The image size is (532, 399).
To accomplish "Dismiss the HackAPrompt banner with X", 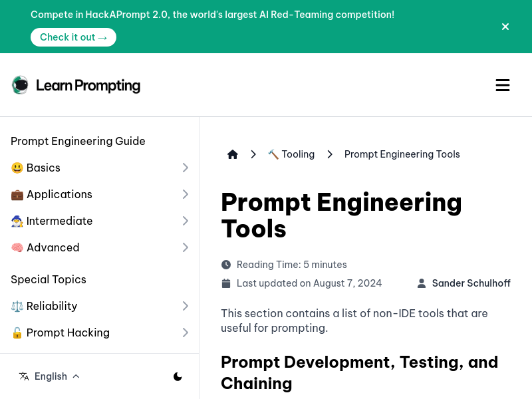I will point(505,27).
